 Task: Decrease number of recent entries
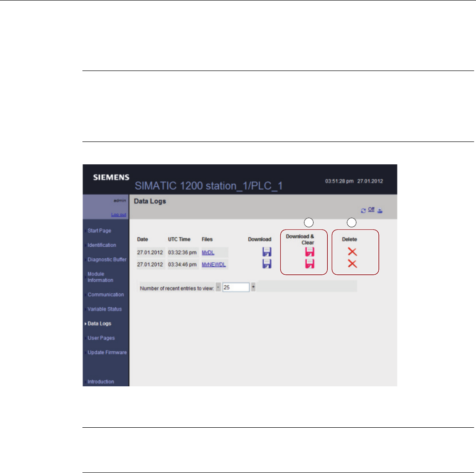pos(218,287)
